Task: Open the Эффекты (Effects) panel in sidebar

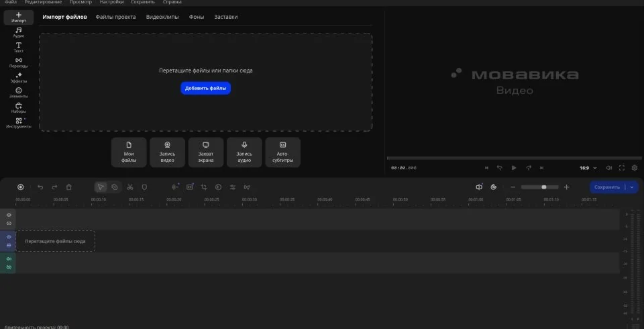Action: [19, 77]
